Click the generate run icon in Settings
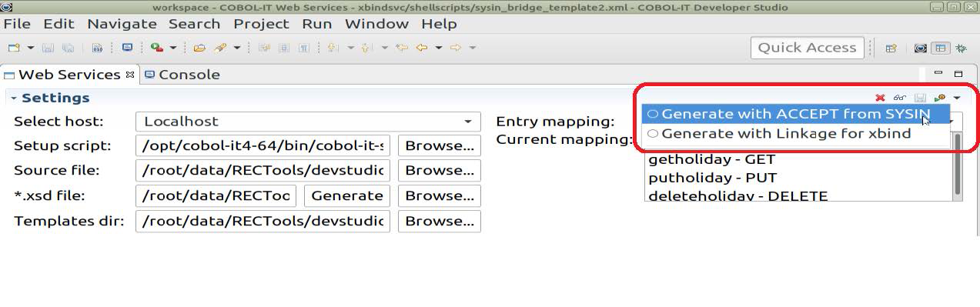Image resolution: width=980 pixels, height=307 pixels. (939, 98)
